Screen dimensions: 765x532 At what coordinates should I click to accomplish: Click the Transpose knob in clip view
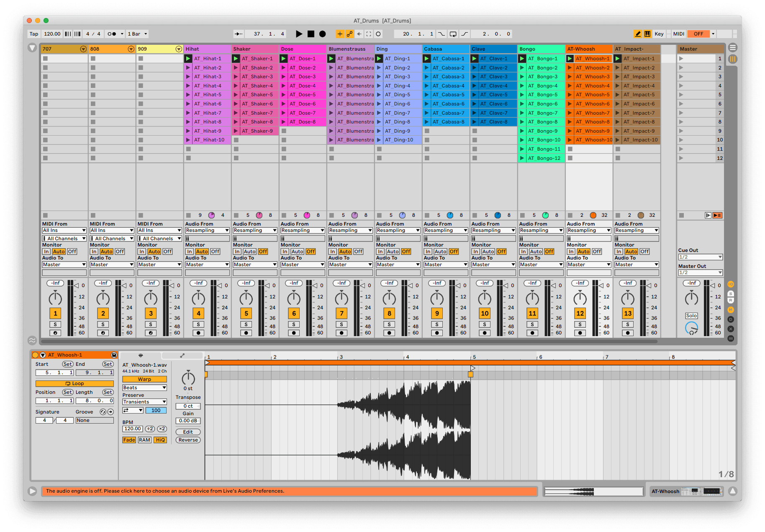click(188, 378)
